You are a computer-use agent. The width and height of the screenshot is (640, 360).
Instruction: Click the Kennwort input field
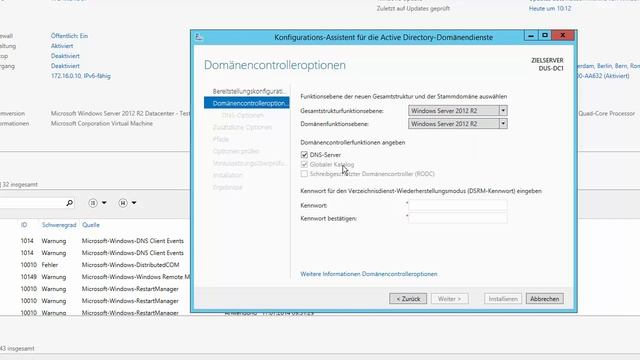[x=458, y=205]
